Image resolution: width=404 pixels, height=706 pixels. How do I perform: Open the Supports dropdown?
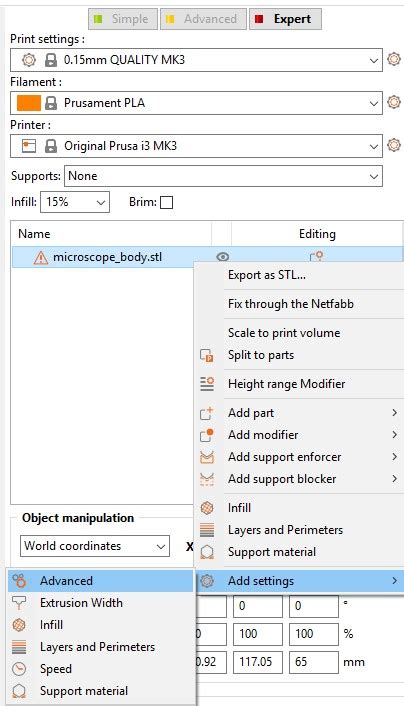(x=223, y=176)
